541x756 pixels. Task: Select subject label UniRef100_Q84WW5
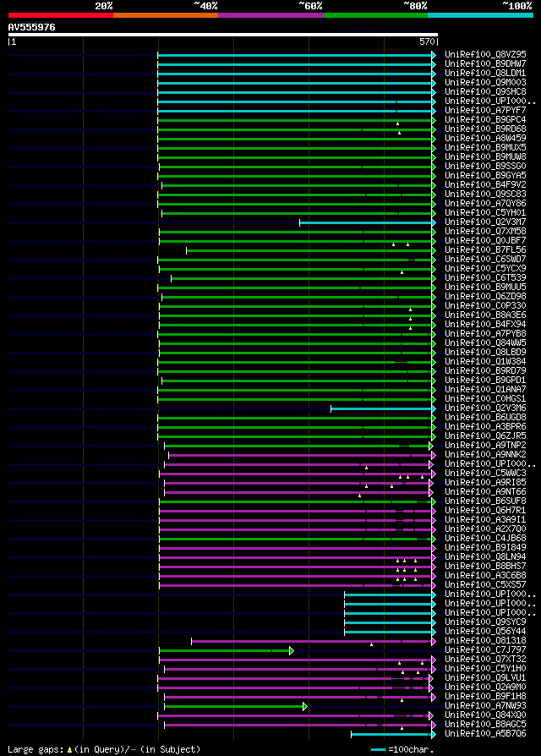click(x=485, y=343)
